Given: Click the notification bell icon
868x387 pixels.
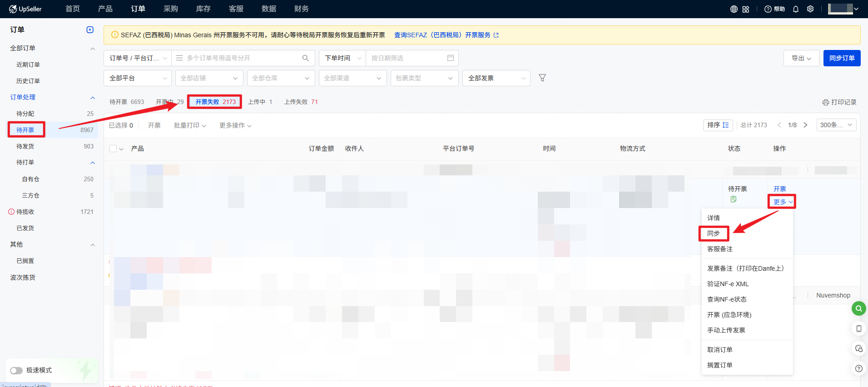Looking at the screenshot, I should [x=795, y=9].
